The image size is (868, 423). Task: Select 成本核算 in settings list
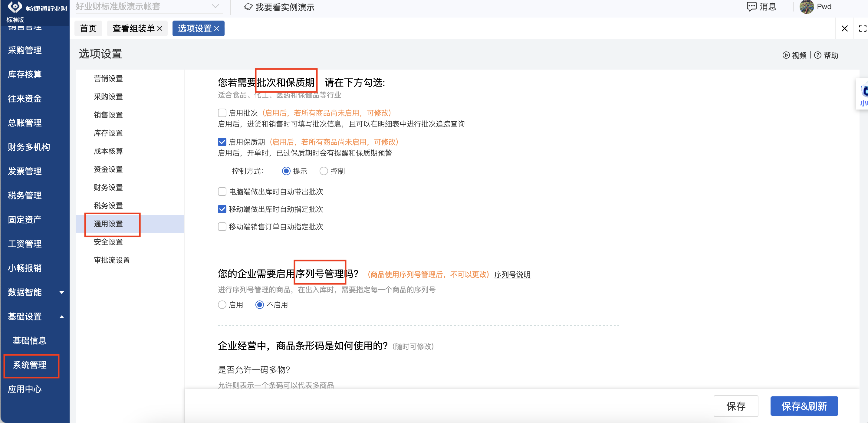coord(108,151)
